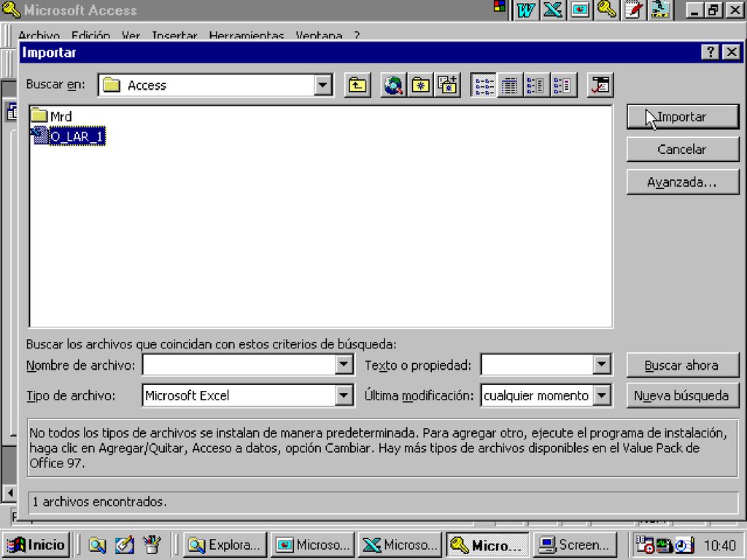
Task: Open the Texto o propiedad dropdown arrow
Action: click(x=602, y=365)
